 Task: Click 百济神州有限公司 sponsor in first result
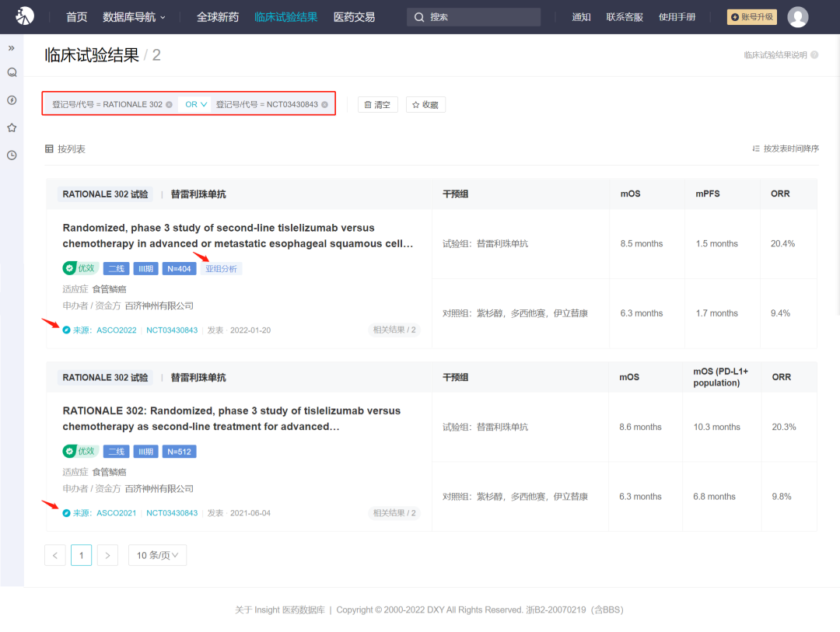tap(159, 306)
